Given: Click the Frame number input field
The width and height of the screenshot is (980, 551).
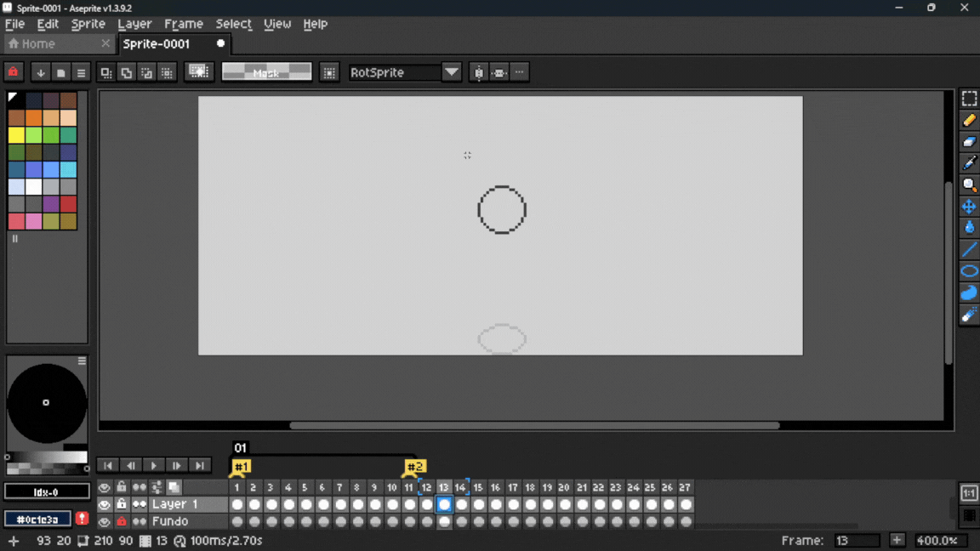Looking at the screenshot, I should click(x=857, y=541).
